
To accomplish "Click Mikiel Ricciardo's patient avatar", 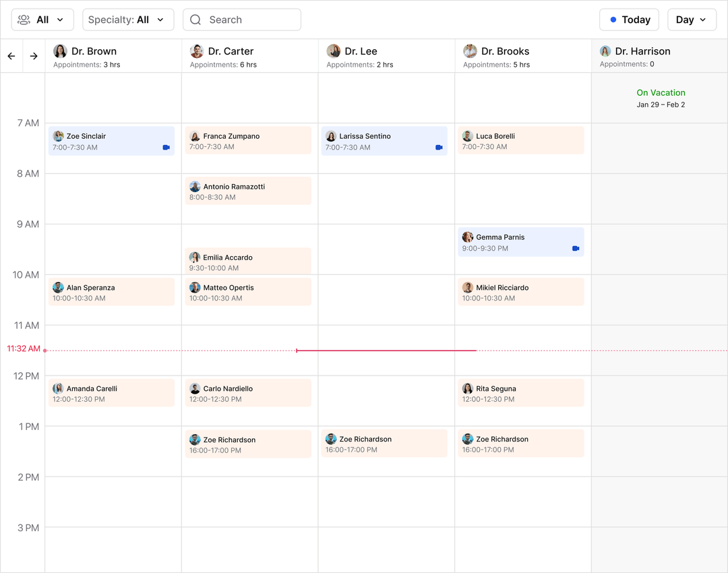I will (x=468, y=287).
